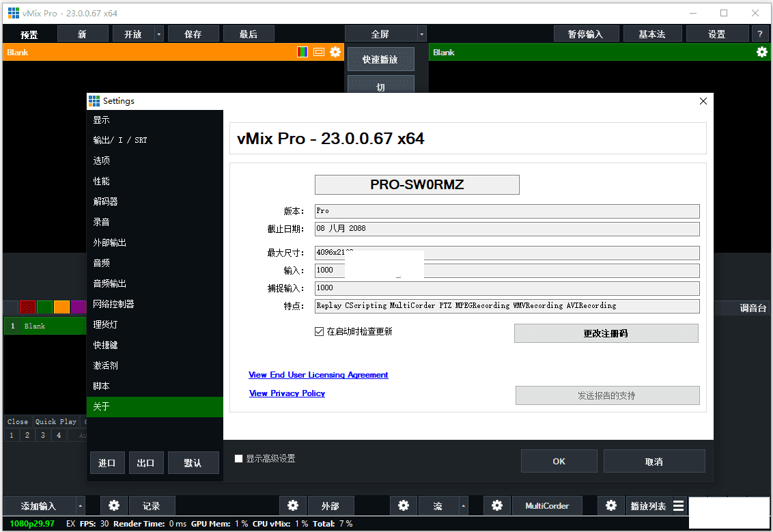Open Audio (音频) settings tab
Screen dimensions: 773x532
click(x=155, y=263)
